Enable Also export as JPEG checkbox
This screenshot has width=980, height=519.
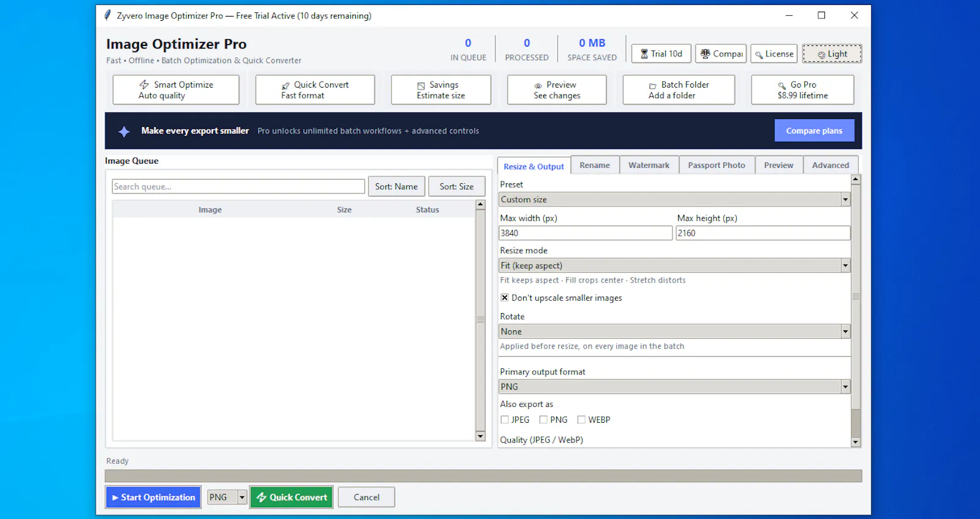click(505, 420)
